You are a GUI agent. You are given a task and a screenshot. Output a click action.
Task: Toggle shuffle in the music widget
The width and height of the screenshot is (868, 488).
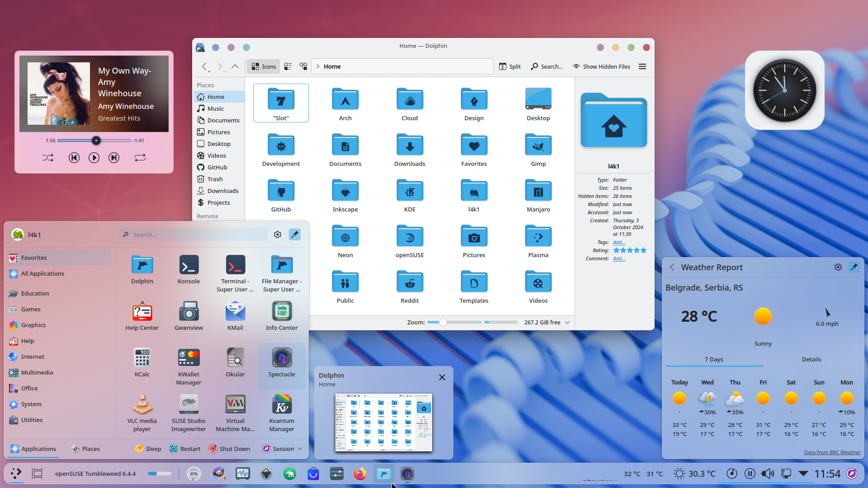(48, 158)
